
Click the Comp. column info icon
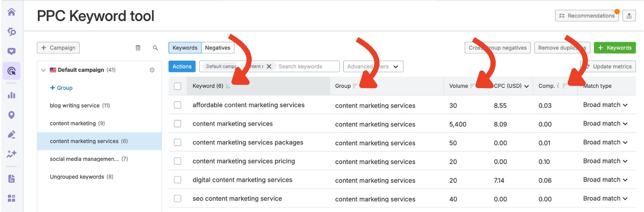point(558,86)
